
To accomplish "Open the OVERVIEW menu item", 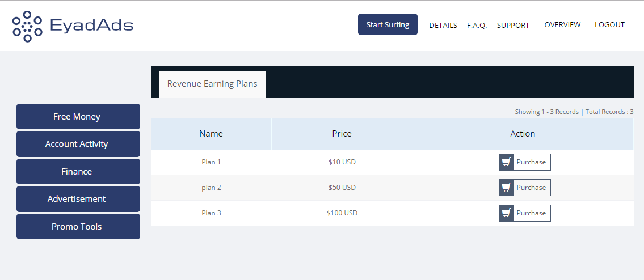I will click(562, 24).
